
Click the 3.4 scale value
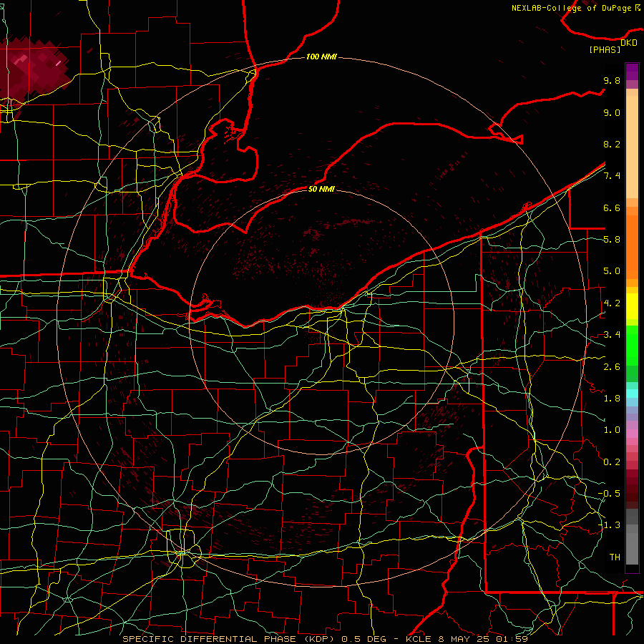[x=612, y=335]
